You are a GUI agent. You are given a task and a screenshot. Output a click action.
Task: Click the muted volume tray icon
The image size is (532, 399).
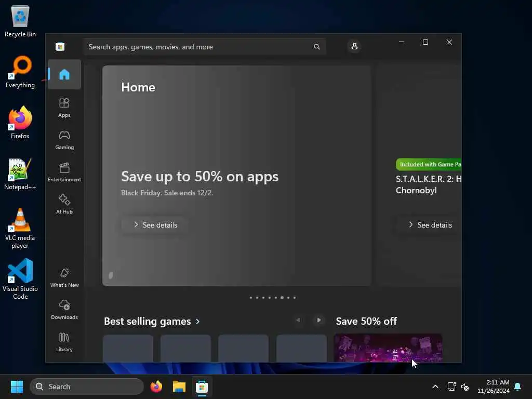coord(465,387)
